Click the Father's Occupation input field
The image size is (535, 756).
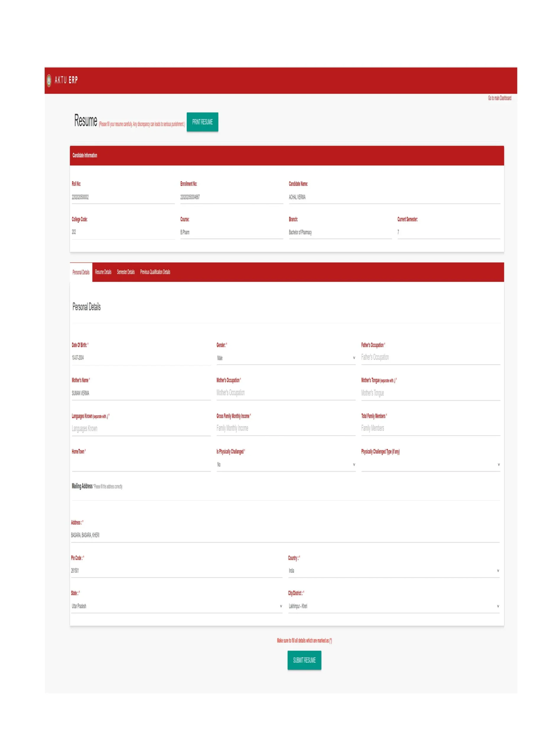coord(430,358)
